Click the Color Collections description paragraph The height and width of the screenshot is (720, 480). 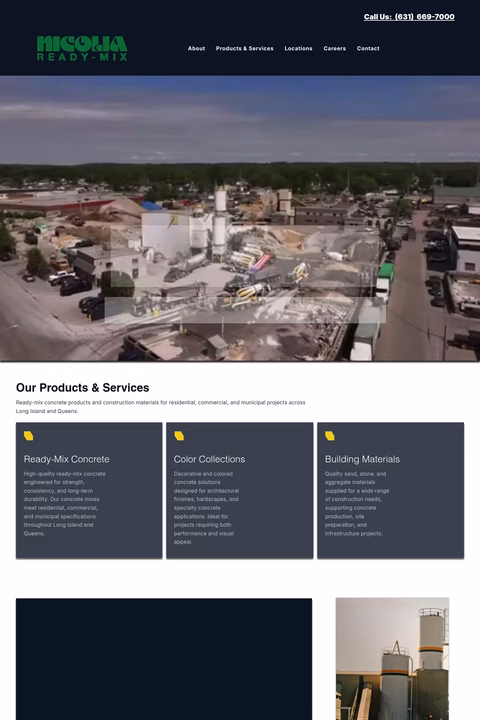[x=206, y=507]
